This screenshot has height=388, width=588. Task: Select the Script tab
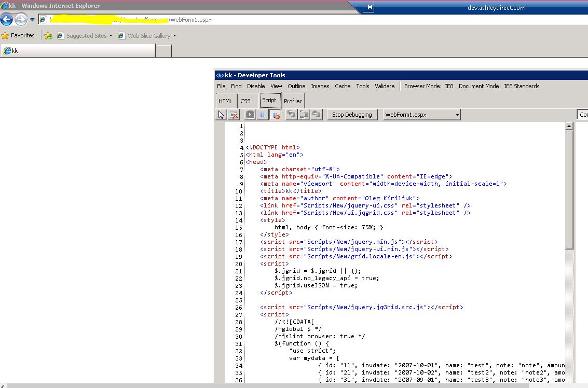269,101
